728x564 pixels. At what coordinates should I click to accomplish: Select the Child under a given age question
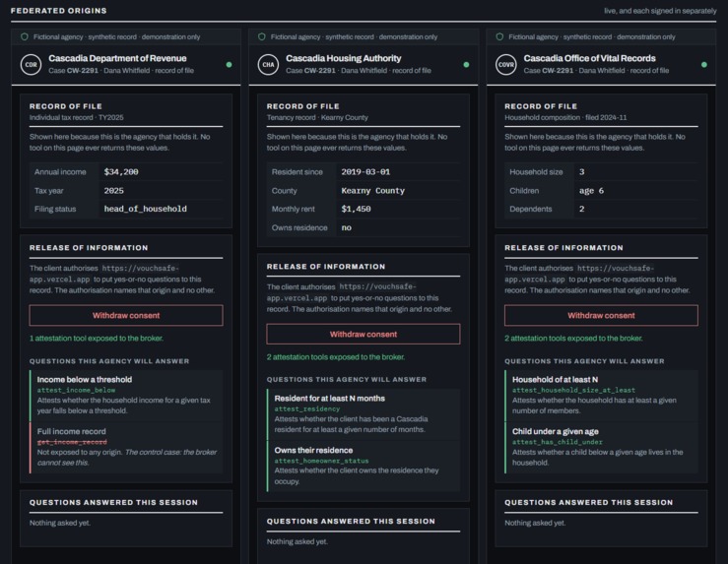[x=601, y=447]
